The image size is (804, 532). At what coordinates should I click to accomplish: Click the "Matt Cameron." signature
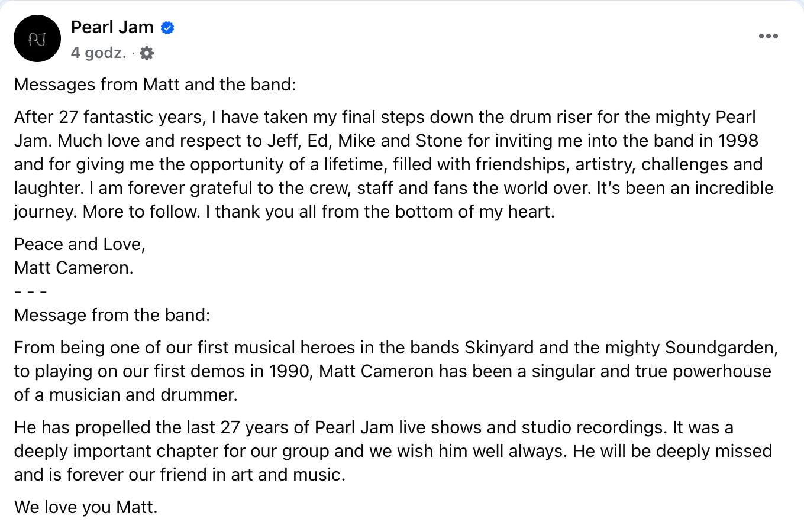click(x=74, y=268)
